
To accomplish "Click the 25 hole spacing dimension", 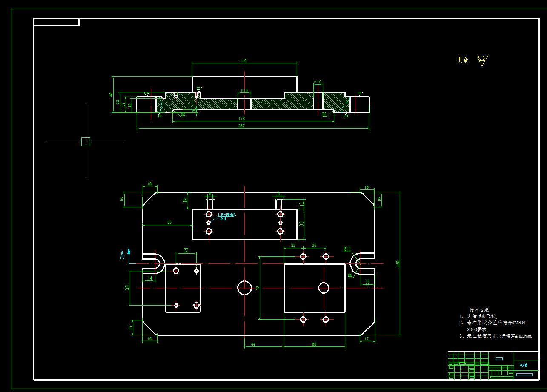I will 314,246.
